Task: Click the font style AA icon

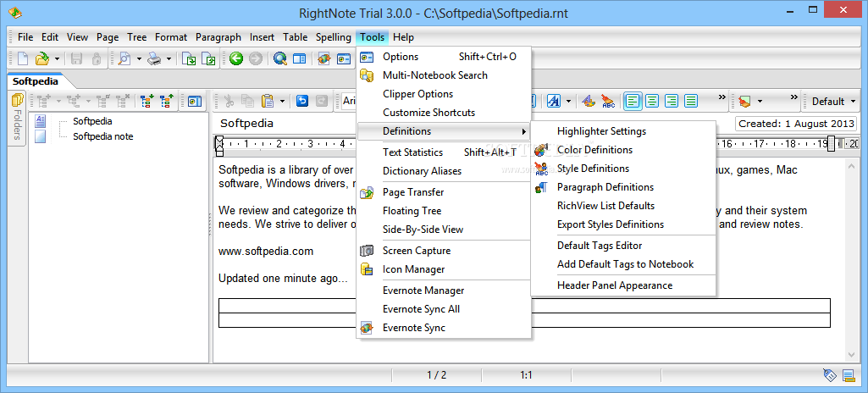Action: 554,102
